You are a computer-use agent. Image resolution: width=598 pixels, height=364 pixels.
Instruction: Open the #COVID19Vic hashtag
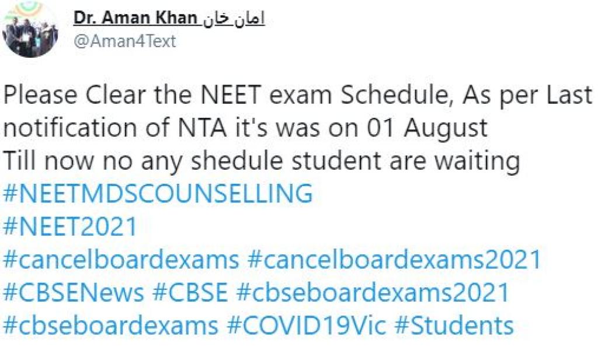(307, 325)
